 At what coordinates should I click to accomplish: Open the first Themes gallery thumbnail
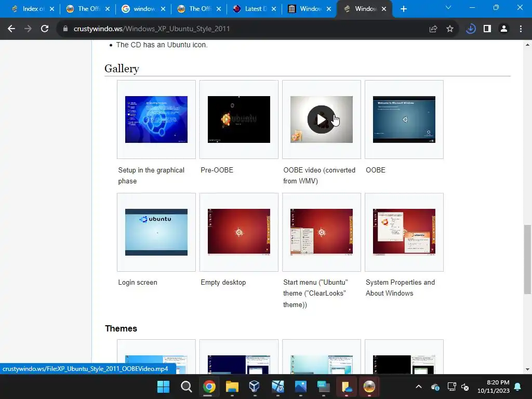[156, 364]
